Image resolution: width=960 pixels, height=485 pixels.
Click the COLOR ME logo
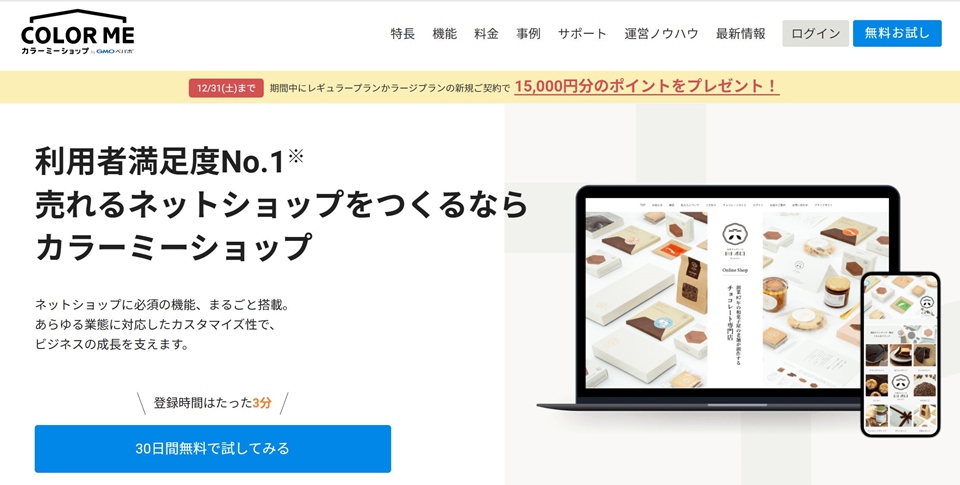(x=77, y=32)
